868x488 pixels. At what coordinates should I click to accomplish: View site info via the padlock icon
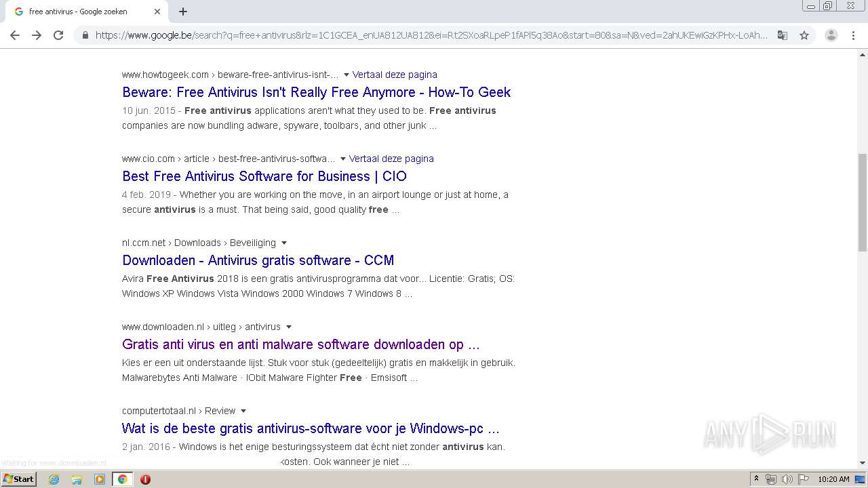click(x=85, y=35)
